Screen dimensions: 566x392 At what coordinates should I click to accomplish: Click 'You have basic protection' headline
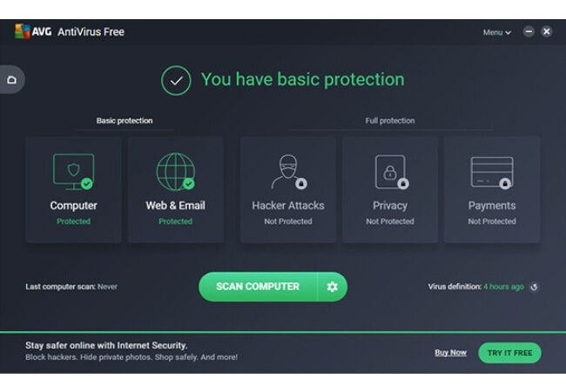pos(302,79)
